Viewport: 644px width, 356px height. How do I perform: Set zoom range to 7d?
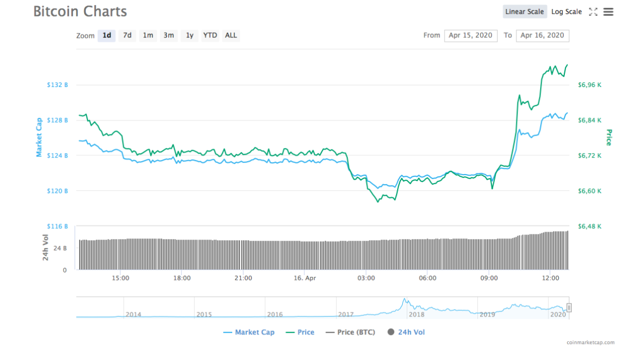coord(127,36)
